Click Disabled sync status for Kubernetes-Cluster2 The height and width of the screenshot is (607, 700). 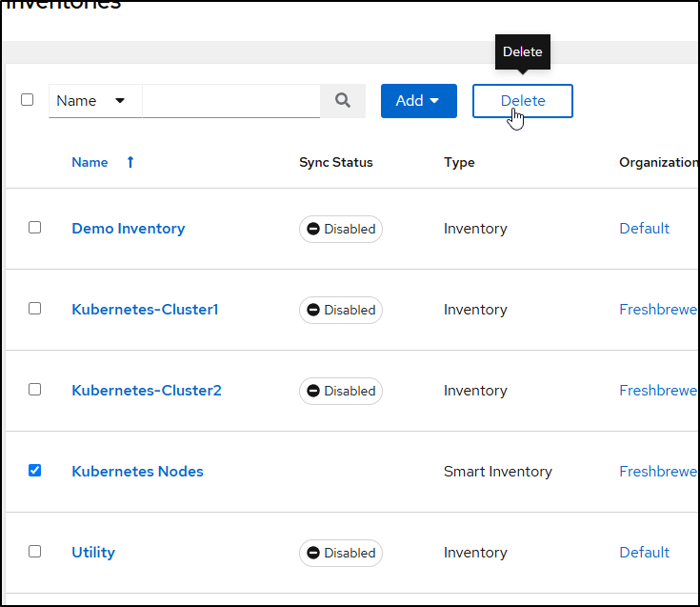pyautogui.click(x=341, y=392)
